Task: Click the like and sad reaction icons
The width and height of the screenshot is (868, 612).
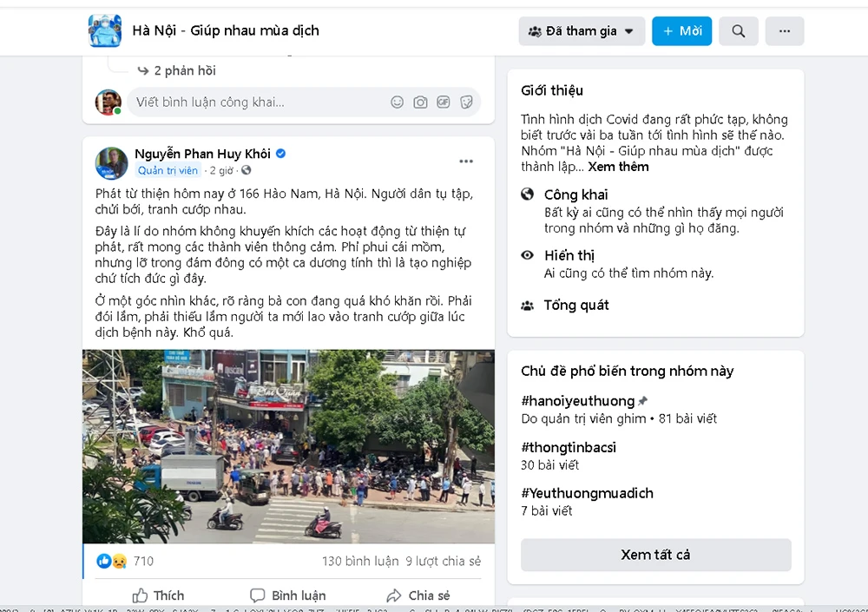Action: [x=112, y=561]
